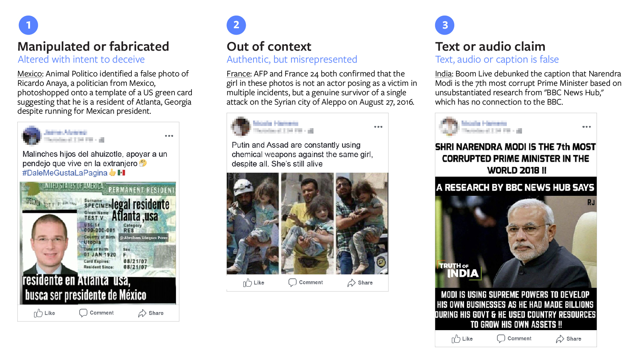The image size is (644, 362).
Task: Comment on the Atlanta resident post
Action: coord(96,313)
